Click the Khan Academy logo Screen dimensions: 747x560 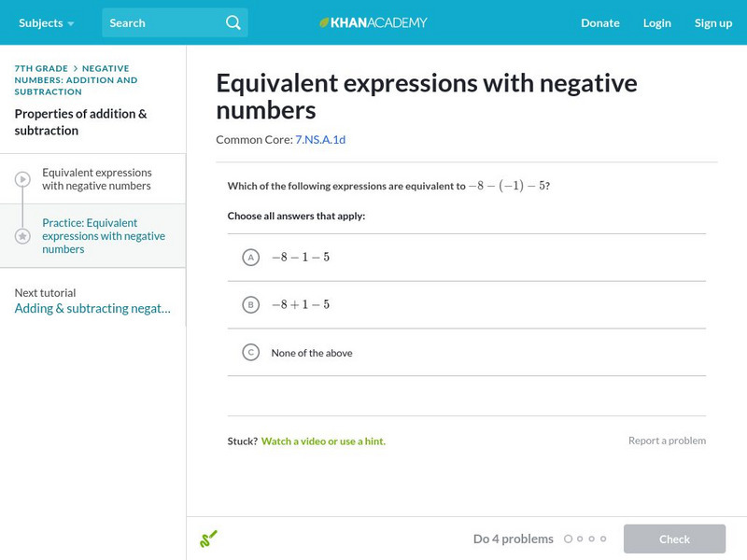(x=373, y=22)
